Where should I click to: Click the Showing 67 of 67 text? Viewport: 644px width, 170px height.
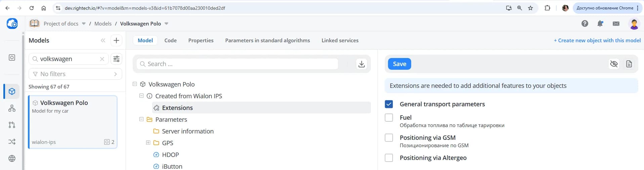pos(49,87)
